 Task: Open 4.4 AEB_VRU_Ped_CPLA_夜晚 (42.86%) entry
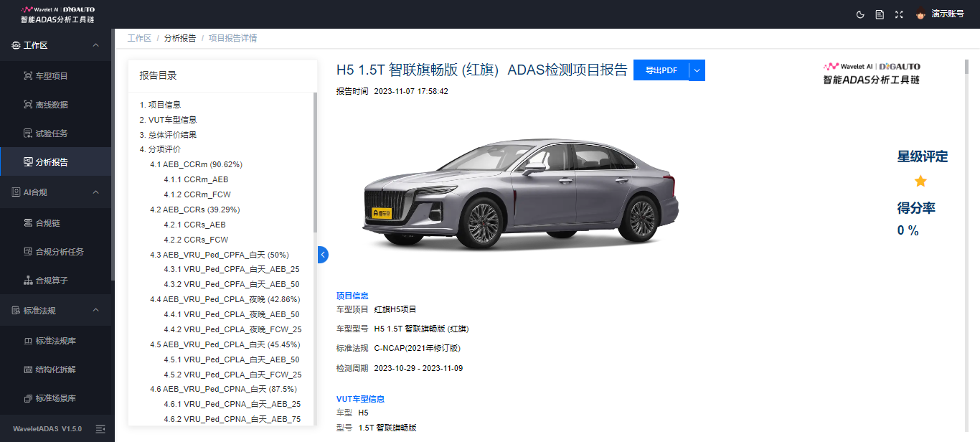225,299
